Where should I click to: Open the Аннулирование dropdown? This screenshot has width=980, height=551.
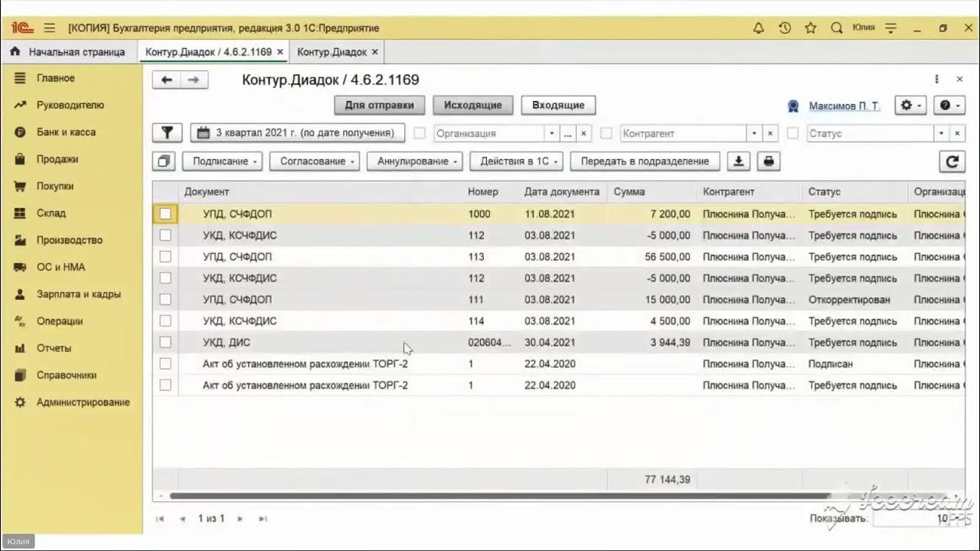414,161
